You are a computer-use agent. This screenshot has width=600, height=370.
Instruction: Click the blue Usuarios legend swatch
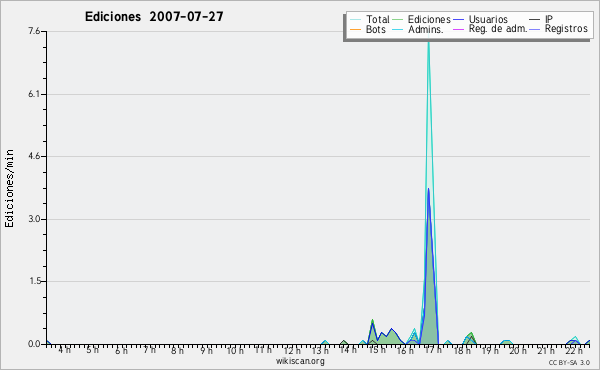(x=458, y=20)
